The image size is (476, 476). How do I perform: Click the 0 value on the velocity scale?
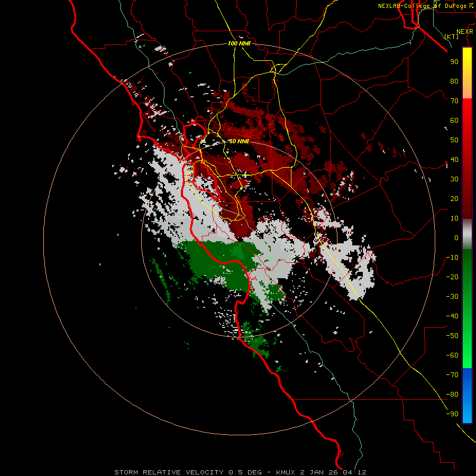[x=456, y=238]
